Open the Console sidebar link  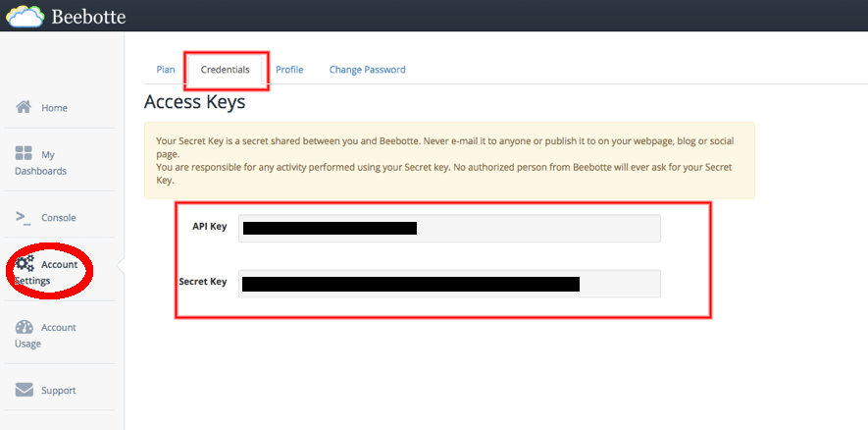(x=58, y=218)
